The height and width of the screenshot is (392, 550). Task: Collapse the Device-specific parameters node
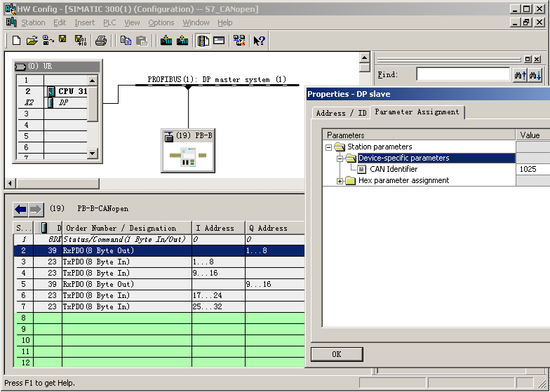[340, 158]
